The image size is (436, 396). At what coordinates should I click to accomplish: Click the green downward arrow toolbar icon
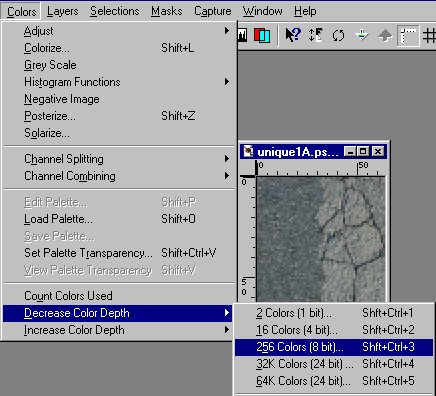click(362, 35)
